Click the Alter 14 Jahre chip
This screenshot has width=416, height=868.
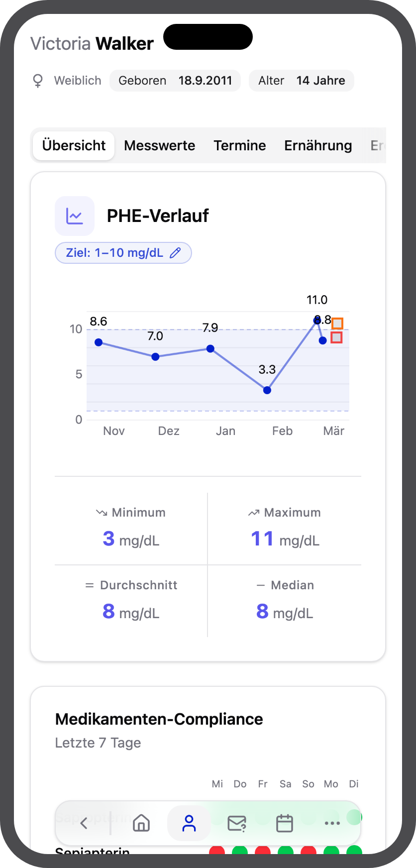click(x=302, y=81)
